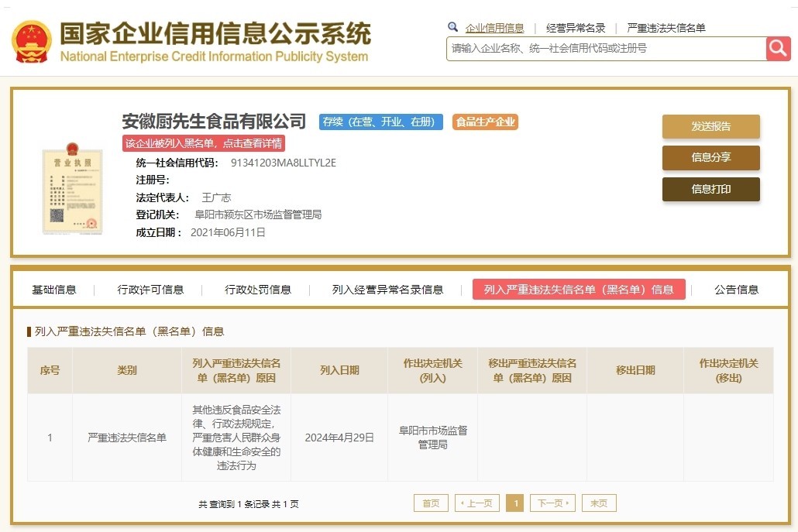Screen dimensions: 798x532
Task: Click the 作出决定机关(移出) column header
Action: tap(728, 370)
